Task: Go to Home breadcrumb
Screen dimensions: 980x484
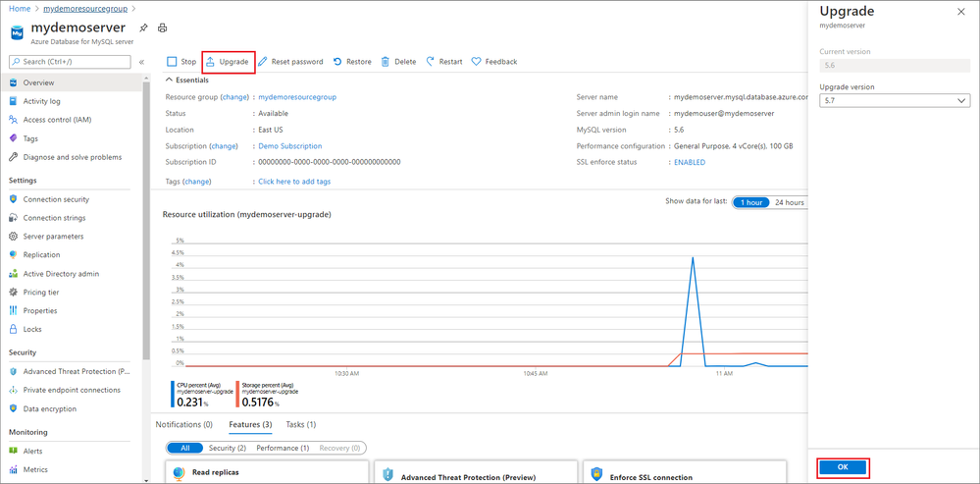Action: click(x=19, y=9)
